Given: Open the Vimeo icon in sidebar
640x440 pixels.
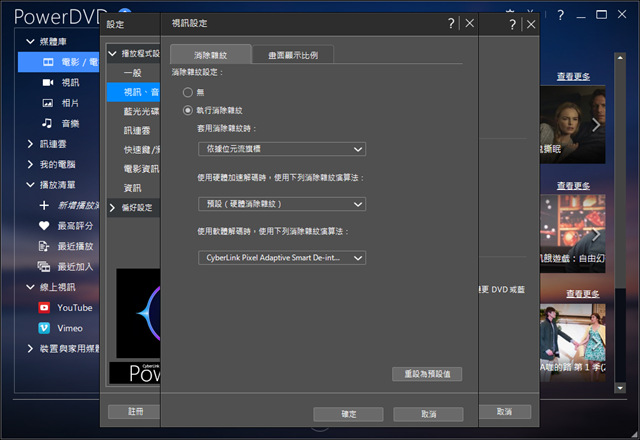Looking at the screenshot, I should pos(44,328).
